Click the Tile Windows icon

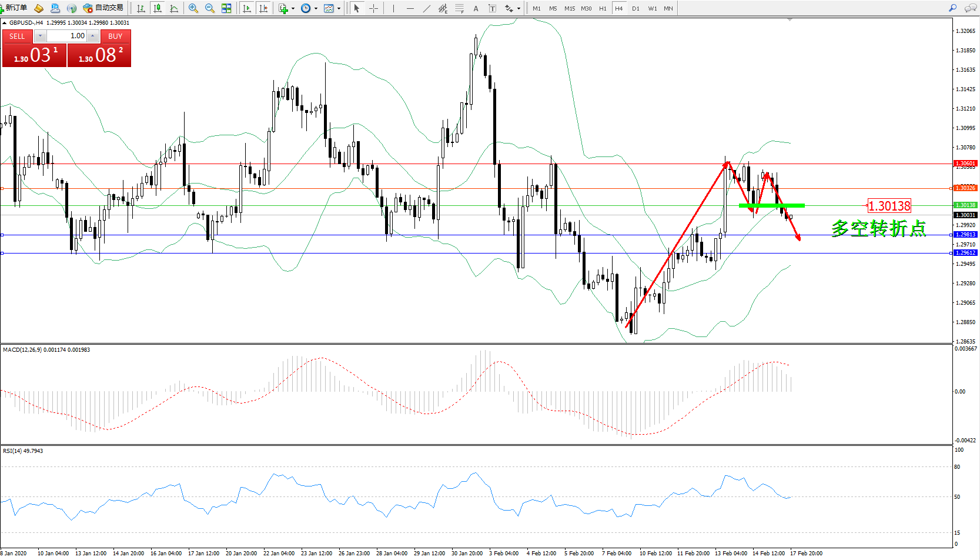click(226, 8)
